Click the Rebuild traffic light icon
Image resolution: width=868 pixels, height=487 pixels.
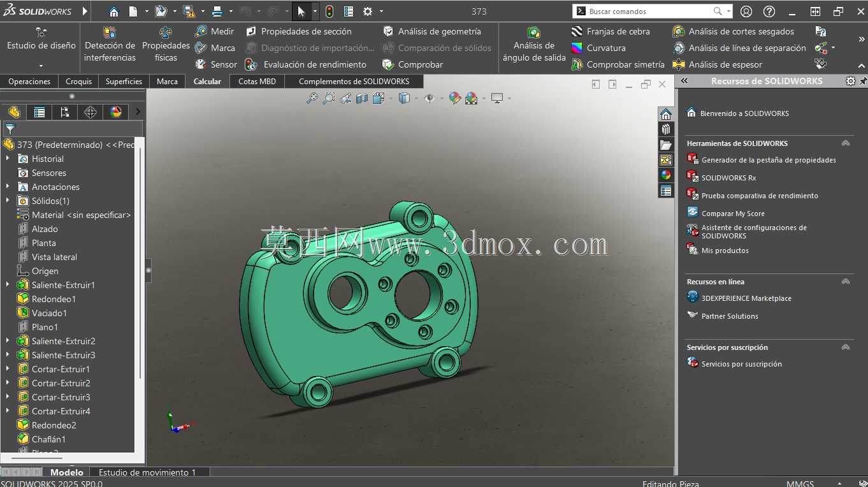[329, 11]
